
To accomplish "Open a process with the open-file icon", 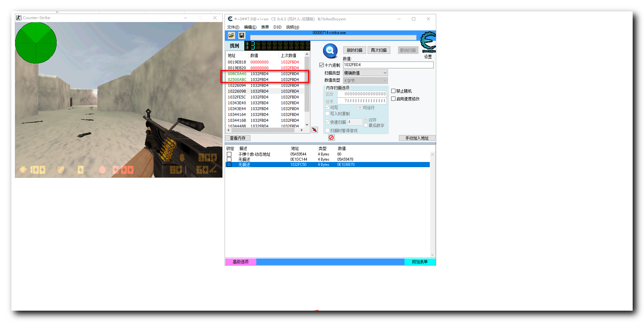I will coord(231,35).
